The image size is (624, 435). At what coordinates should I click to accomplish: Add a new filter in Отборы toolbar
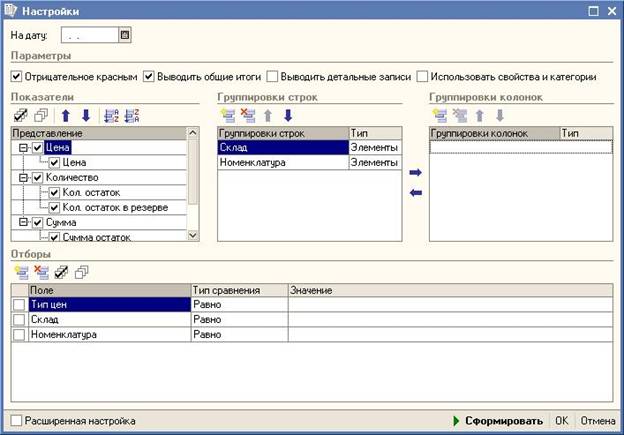[x=20, y=272]
